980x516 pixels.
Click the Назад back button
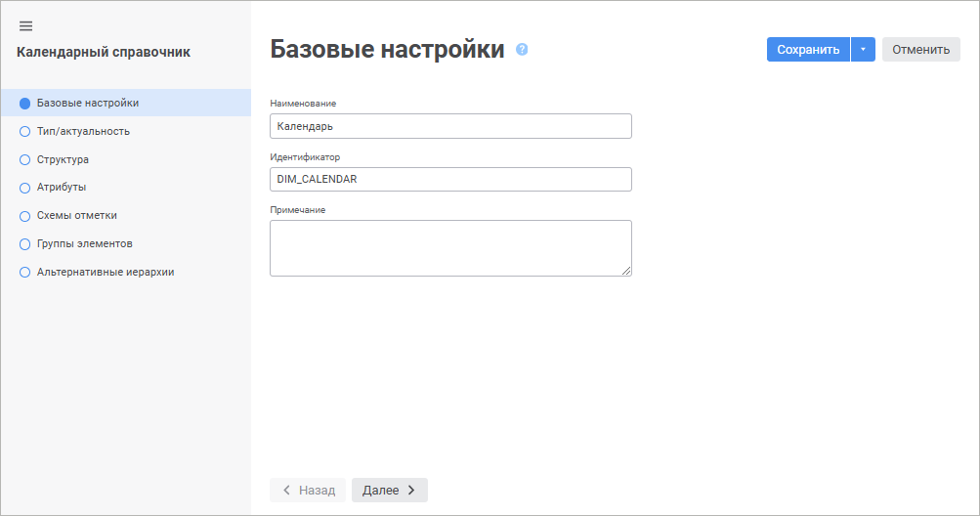308,490
